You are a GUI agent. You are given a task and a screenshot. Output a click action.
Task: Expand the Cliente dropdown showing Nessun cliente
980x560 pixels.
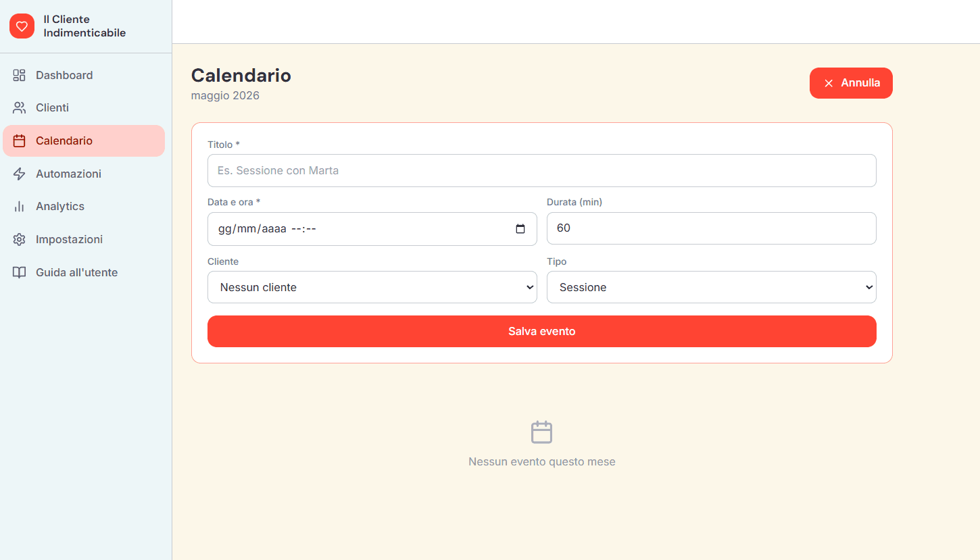click(372, 287)
